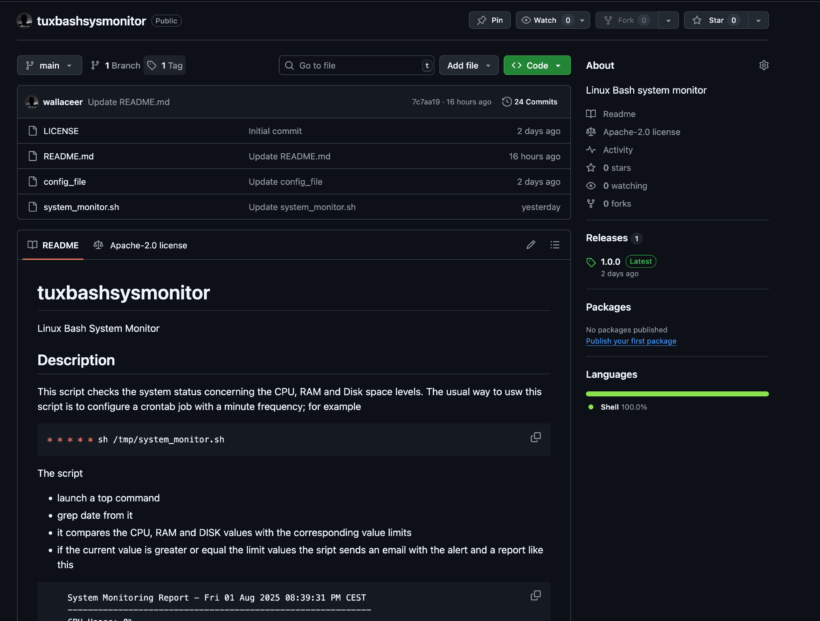Click the edit README pencil icon
The height and width of the screenshot is (621, 820).
click(x=531, y=245)
